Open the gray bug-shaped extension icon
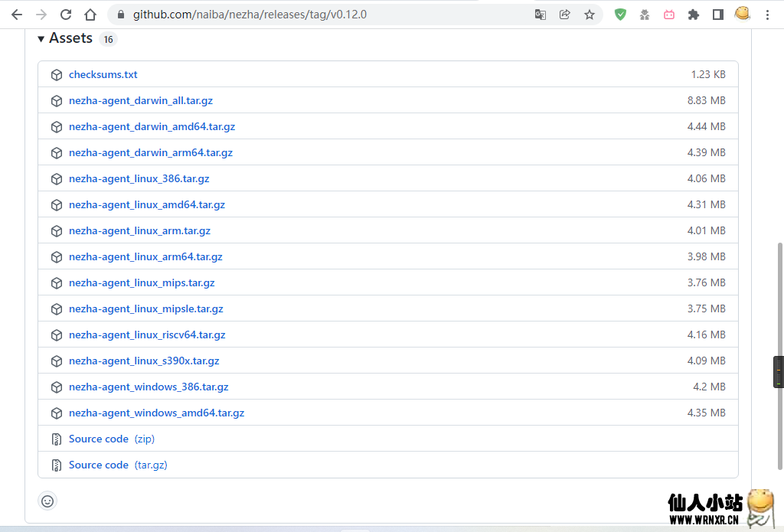 (645, 15)
